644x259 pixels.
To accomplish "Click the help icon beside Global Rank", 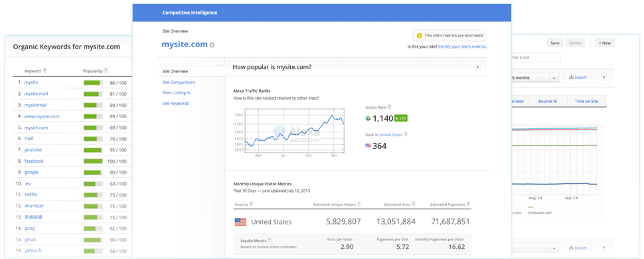I will pos(389,107).
